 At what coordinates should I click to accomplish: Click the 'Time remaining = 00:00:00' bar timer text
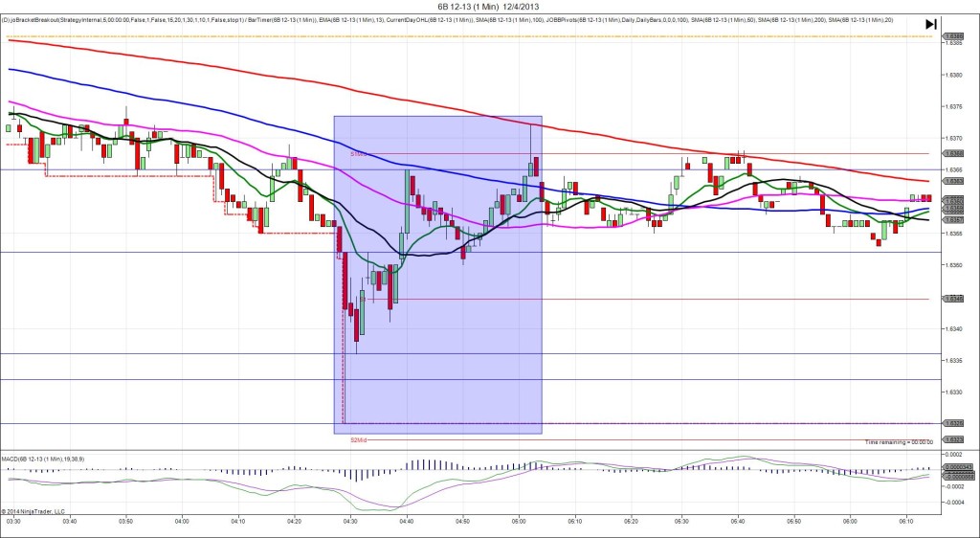tap(899, 441)
